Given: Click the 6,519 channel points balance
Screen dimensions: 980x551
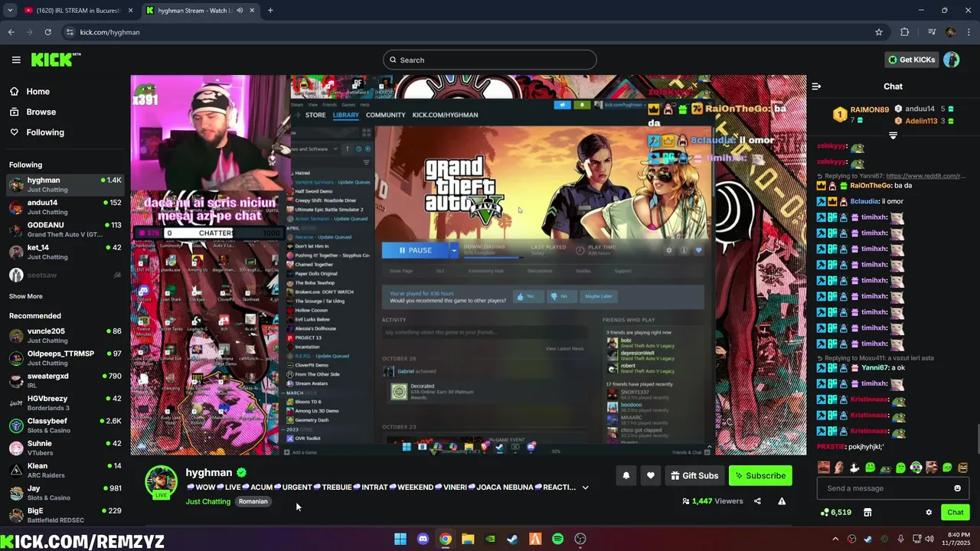Looking at the screenshot, I should (x=835, y=512).
